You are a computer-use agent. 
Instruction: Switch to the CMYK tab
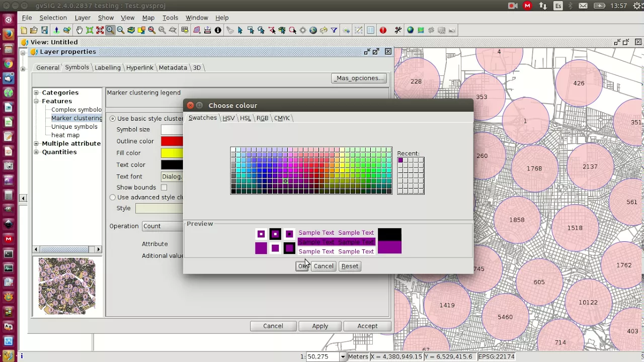click(x=282, y=118)
